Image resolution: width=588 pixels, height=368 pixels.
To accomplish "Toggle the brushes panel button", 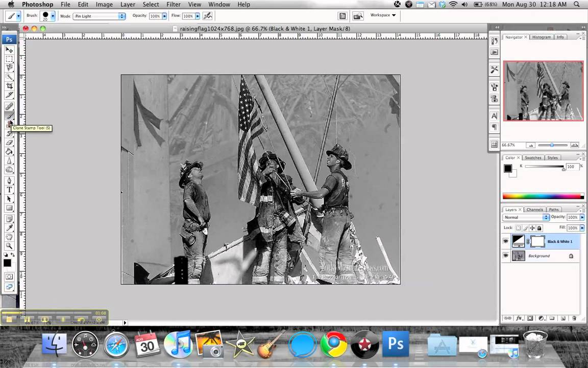I will pyautogui.click(x=342, y=16).
